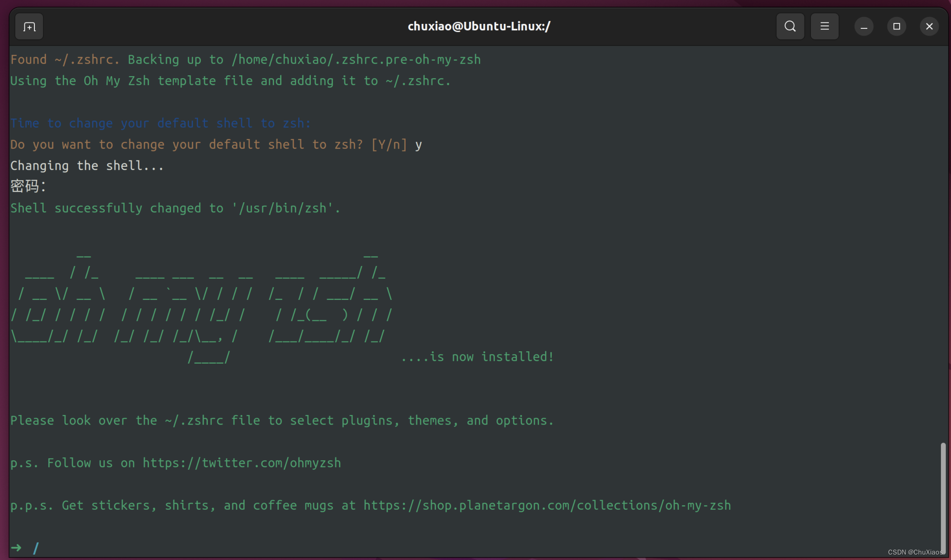The image size is (951, 560).
Task: Click '....is now installed!' text
Action: [x=477, y=357]
